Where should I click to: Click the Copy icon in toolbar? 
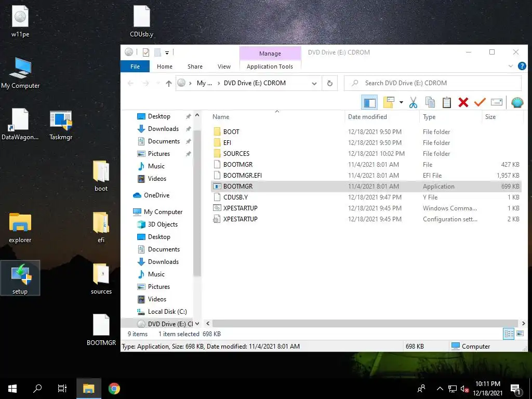(x=430, y=102)
